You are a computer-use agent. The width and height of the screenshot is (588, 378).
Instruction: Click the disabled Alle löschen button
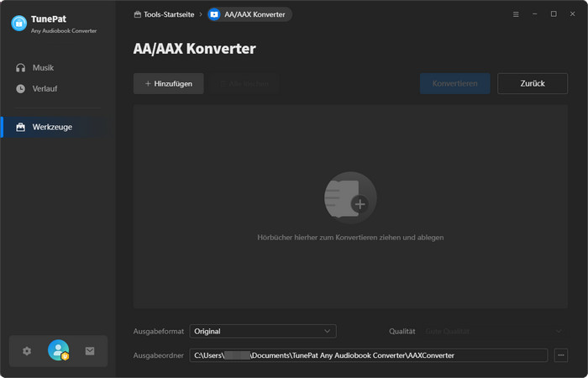(244, 84)
